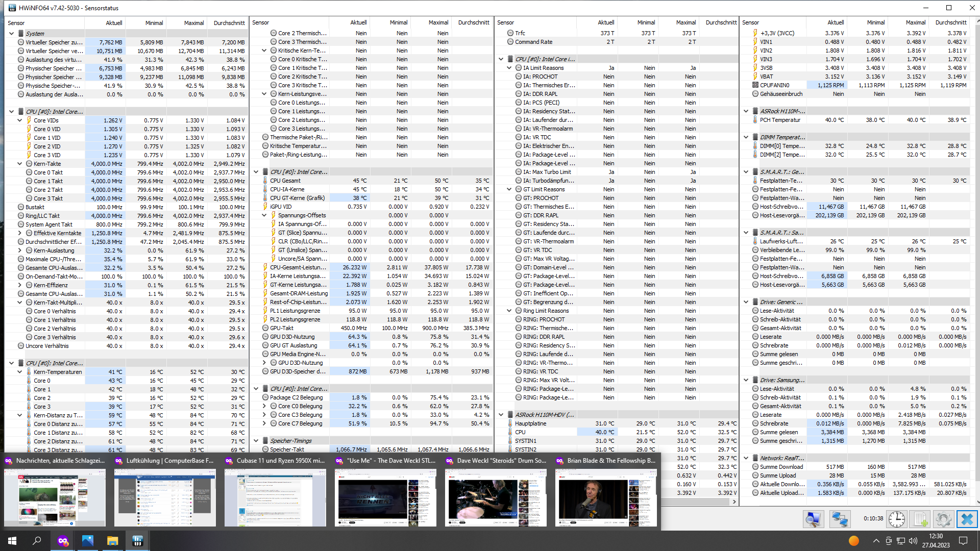Click Durchschnitt header in the rightmost pane
This screenshot has height=551, width=980.
(x=950, y=22)
